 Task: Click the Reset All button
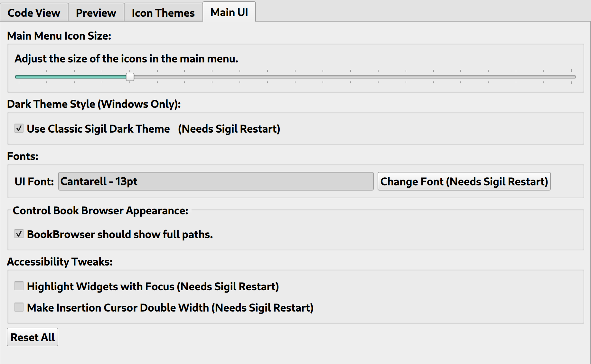33,337
